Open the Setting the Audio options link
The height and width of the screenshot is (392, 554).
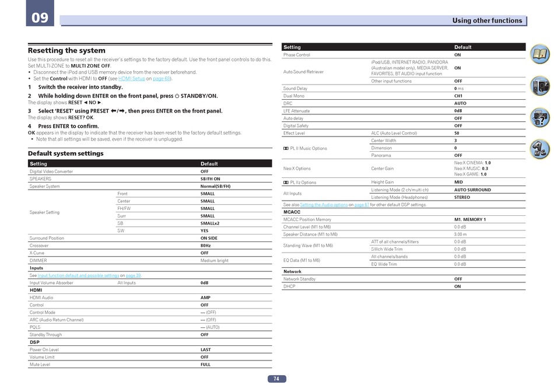pos(324,205)
